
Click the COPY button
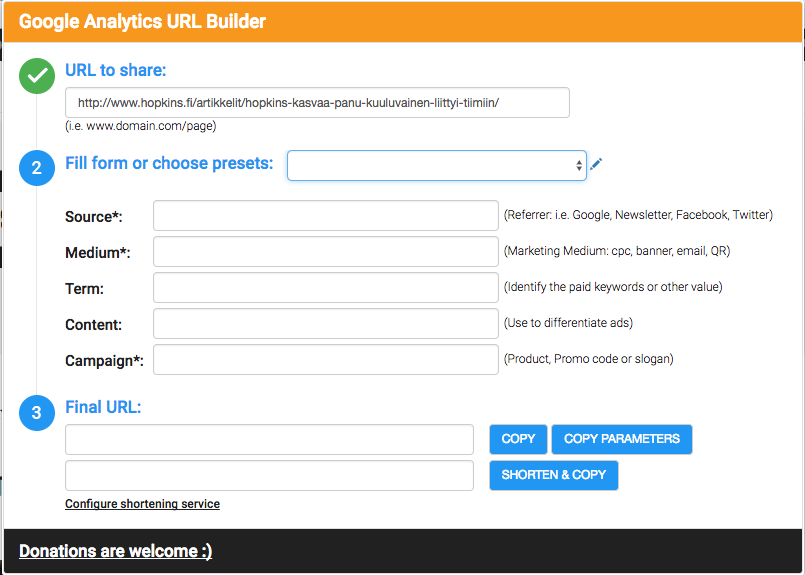518,439
